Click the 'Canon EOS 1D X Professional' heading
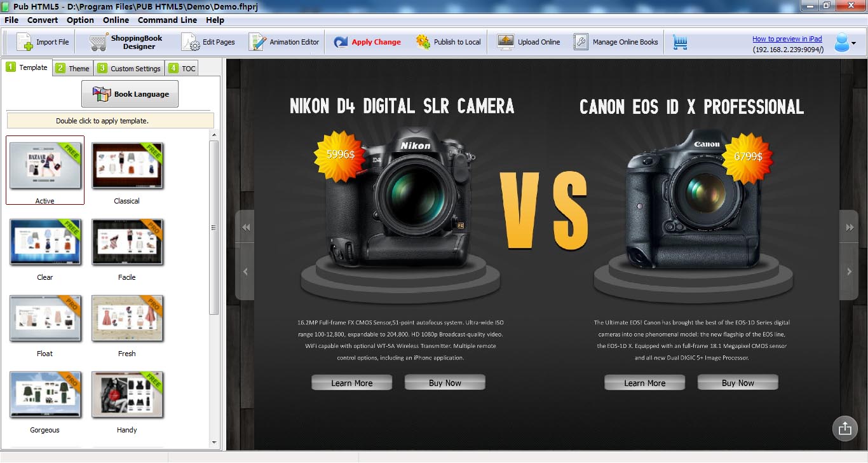This screenshot has width=868, height=463. [x=692, y=106]
